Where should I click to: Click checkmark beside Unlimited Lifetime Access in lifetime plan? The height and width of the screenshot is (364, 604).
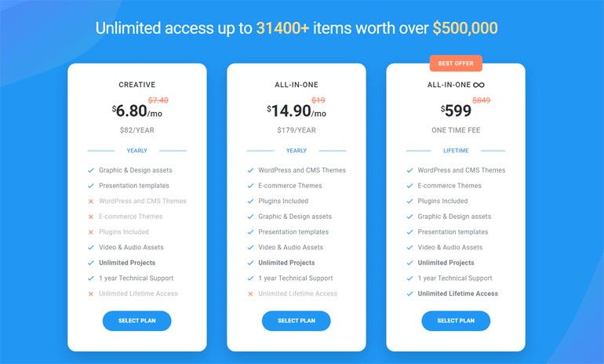coord(410,293)
